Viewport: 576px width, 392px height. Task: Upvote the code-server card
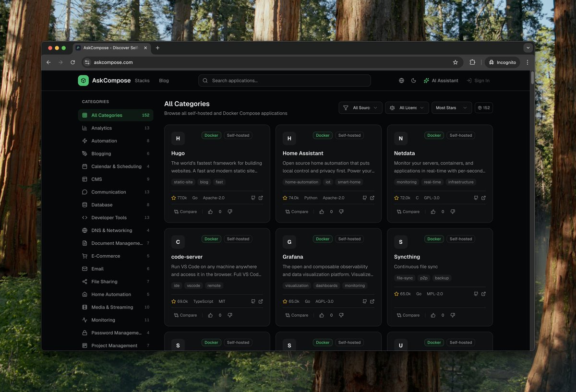coord(210,315)
